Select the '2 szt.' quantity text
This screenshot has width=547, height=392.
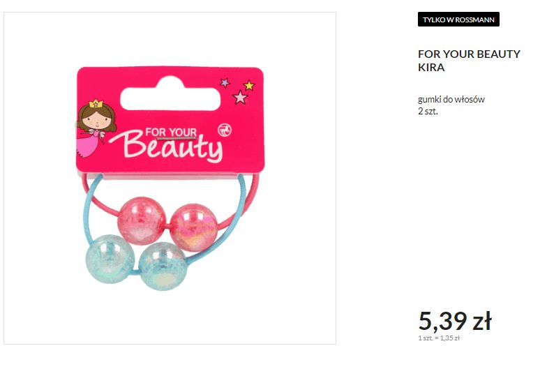click(x=428, y=111)
